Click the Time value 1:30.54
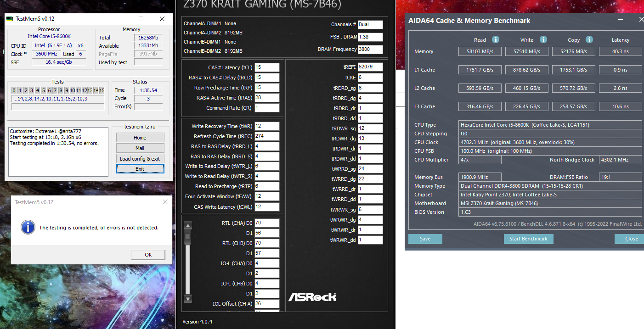Viewport: 644px width, 329px height. 148,90
